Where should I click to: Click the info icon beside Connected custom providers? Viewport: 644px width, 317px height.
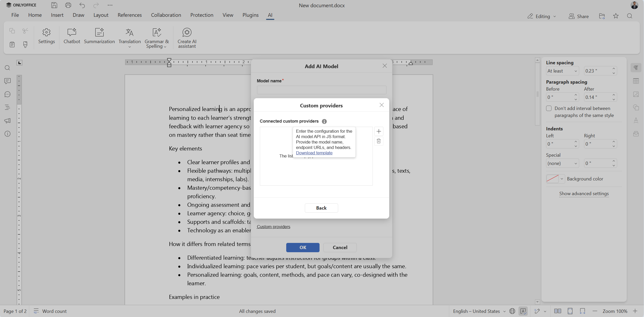click(324, 121)
